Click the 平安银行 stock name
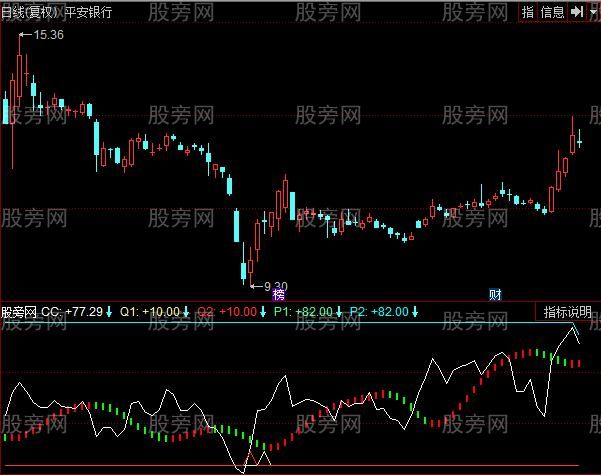The height and width of the screenshot is (475, 601). click(88, 12)
